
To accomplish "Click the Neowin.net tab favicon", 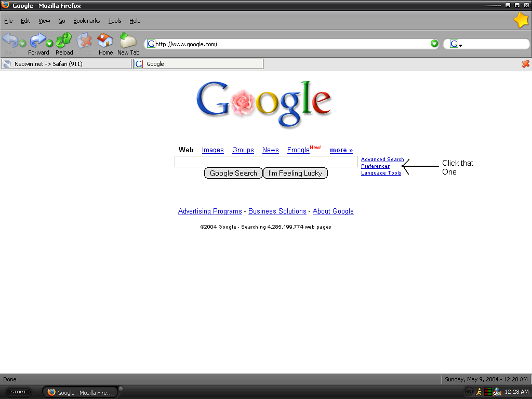I will (x=7, y=64).
